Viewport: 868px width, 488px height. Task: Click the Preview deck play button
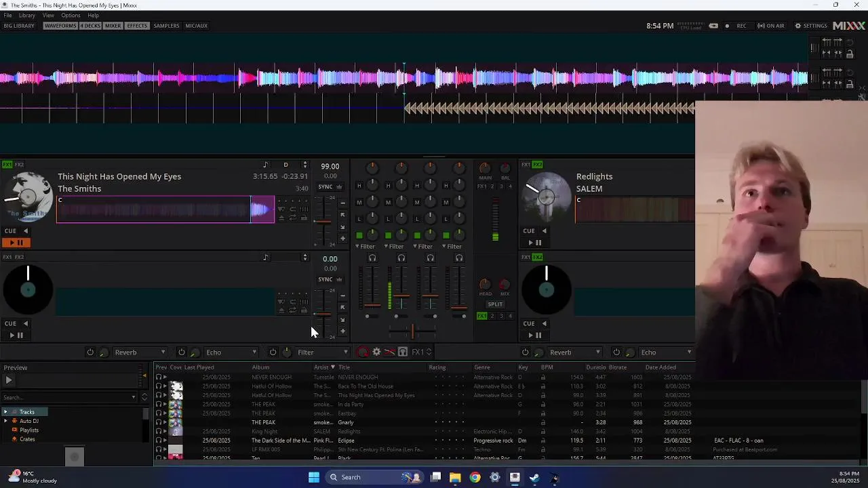coord(9,380)
